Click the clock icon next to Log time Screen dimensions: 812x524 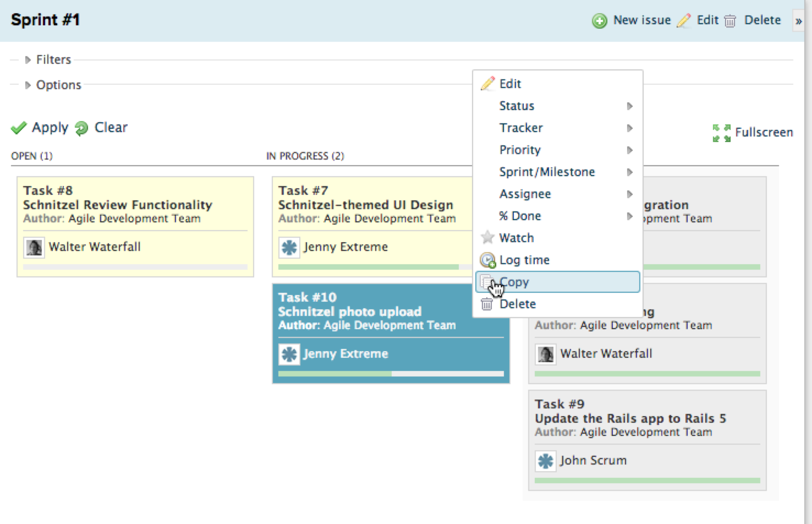click(487, 260)
